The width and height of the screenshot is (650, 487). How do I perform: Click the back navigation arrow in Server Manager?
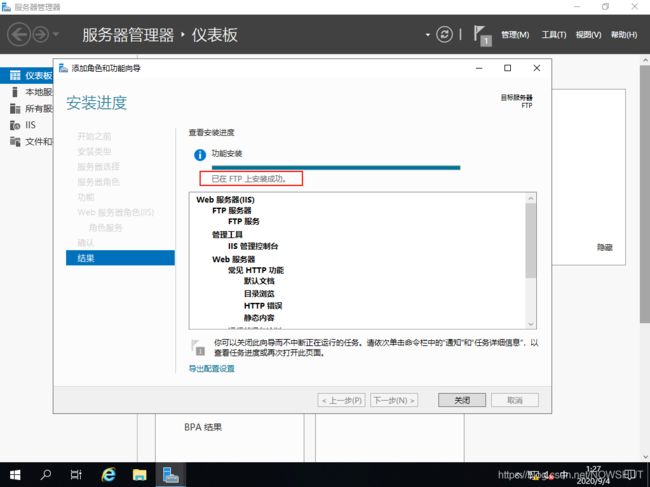pyautogui.click(x=19, y=34)
